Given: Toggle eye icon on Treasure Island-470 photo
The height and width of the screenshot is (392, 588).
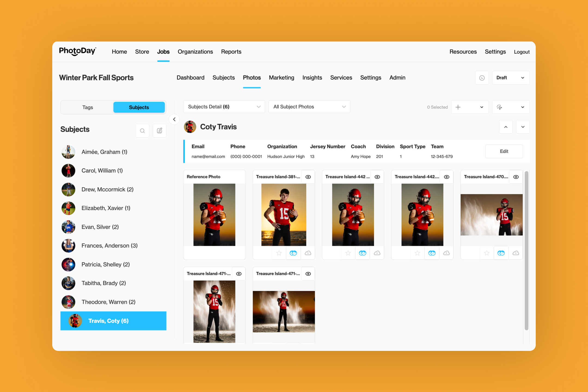Looking at the screenshot, I should [516, 177].
